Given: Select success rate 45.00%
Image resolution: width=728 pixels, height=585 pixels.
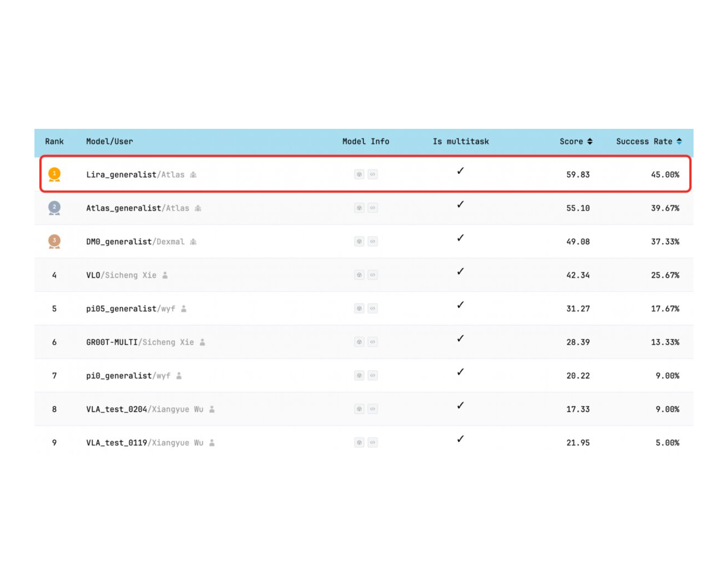Looking at the screenshot, I should pos(665,175).
